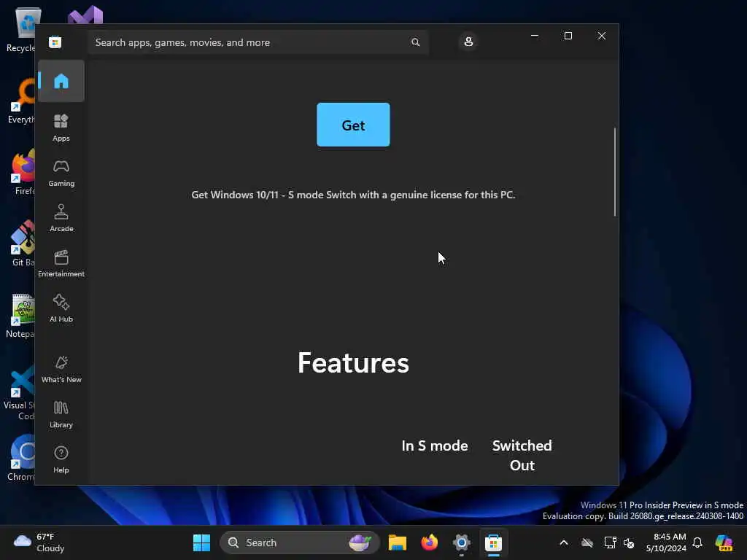
Task: Click Get to switch out of S mode
Action: (353, 125)
